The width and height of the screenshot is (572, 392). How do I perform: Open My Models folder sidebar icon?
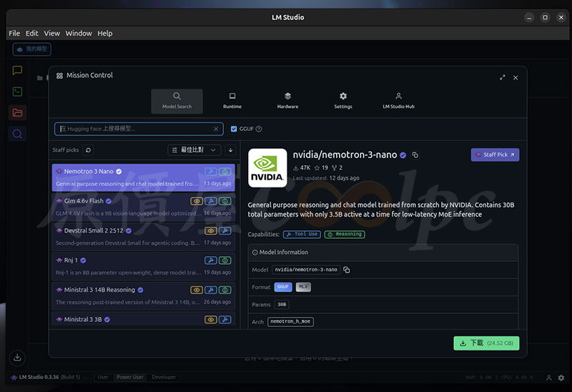coord(17,112)
